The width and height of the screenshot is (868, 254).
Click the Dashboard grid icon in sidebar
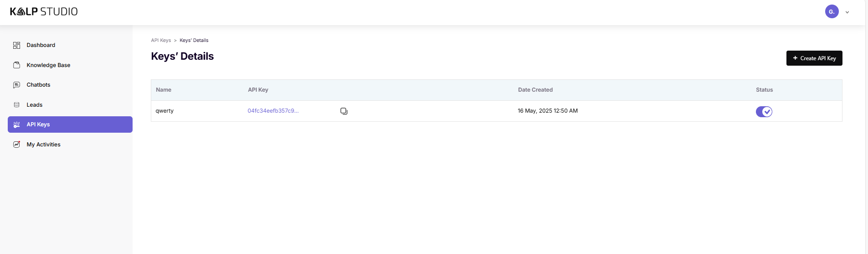coord(17,45)
